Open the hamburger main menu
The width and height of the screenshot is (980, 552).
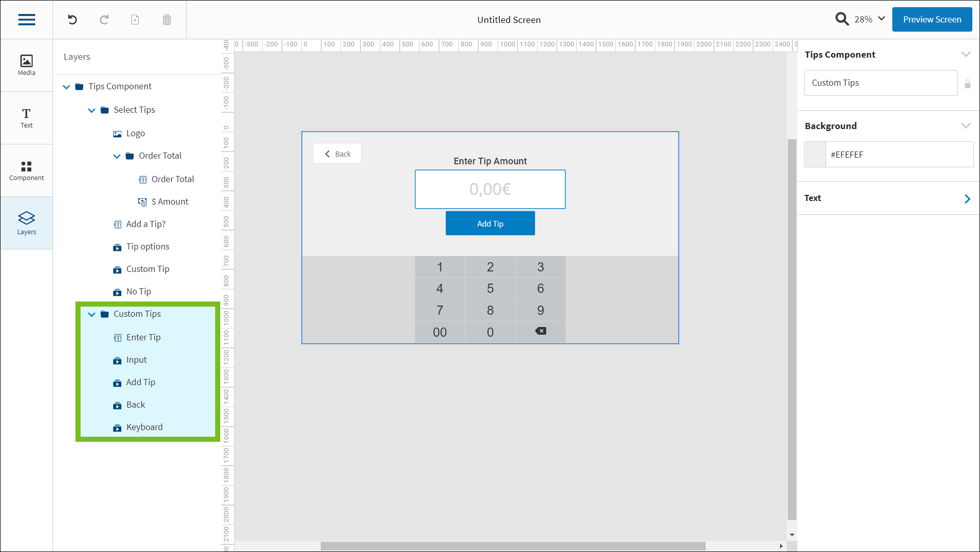(x=27, y=20)
